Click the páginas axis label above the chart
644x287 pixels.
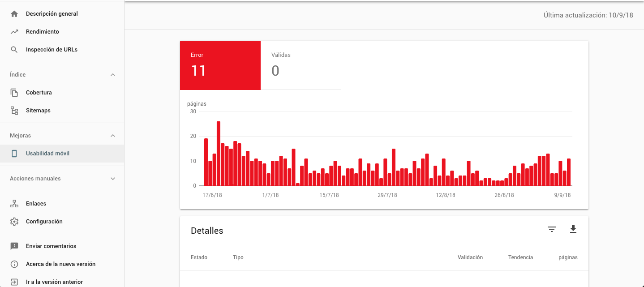click(197, 104)
